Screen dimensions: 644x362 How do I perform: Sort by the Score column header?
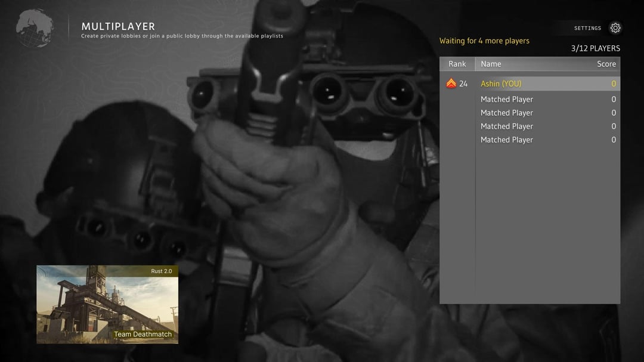coord(606,64)
